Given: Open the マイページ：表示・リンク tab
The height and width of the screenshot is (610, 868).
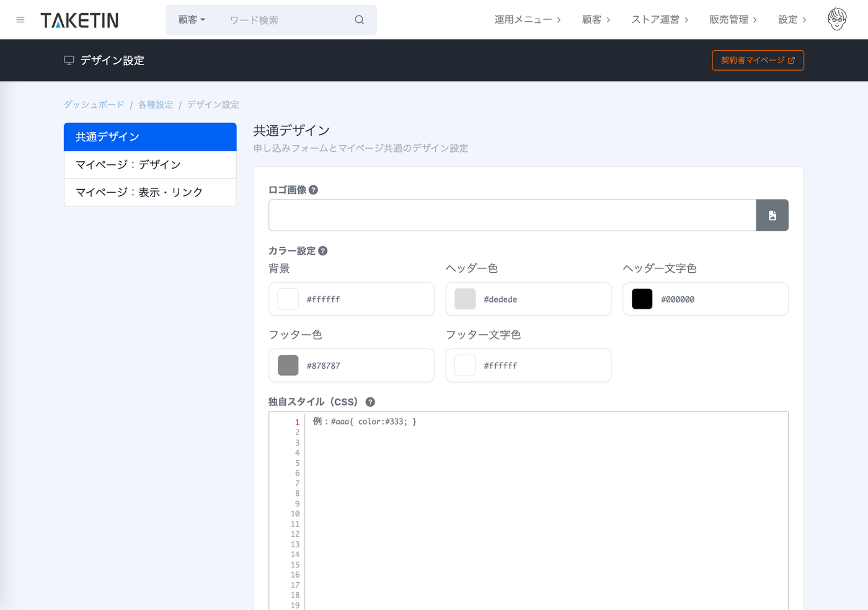Looking at the screenshot, I should click(150, 192).
